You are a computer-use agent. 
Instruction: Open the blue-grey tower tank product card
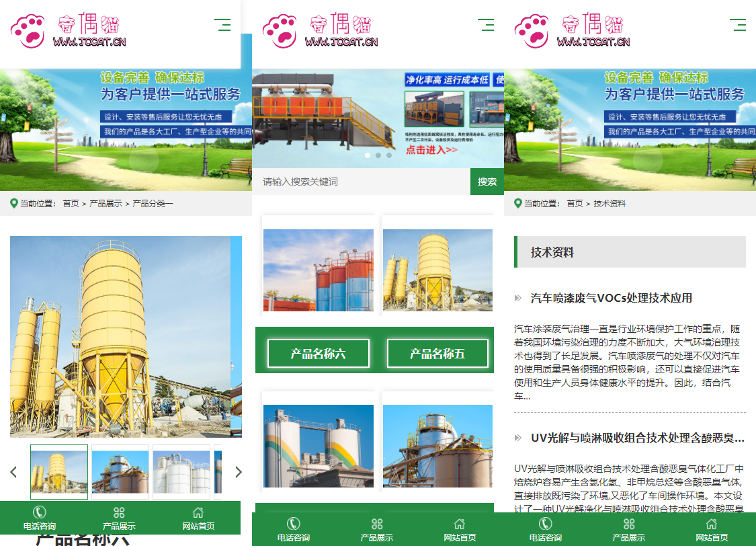point(437,446)
